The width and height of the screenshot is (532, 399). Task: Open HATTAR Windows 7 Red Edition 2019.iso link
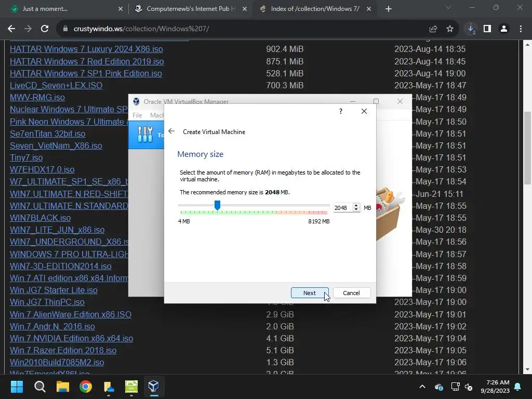(87, 61)
